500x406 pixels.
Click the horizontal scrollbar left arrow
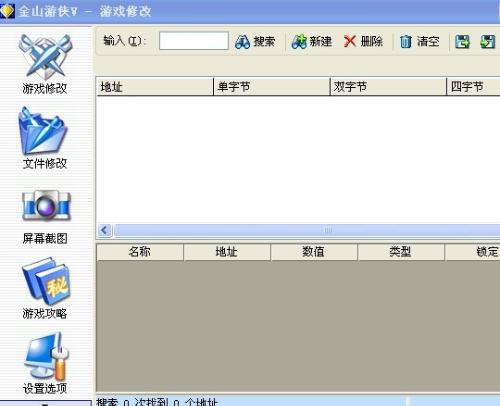105,230
